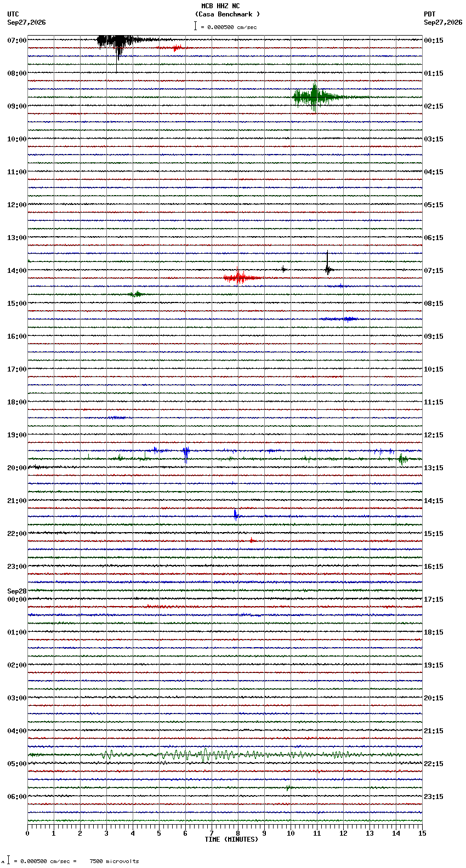Click the '16:00' UTC time label

(x=17, y=336)
